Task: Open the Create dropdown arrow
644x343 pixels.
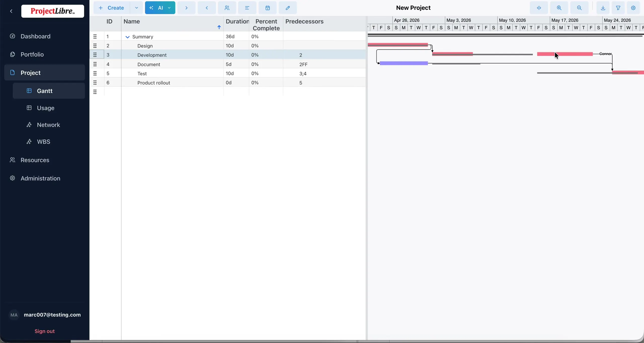Action: [x=137, y=8]
